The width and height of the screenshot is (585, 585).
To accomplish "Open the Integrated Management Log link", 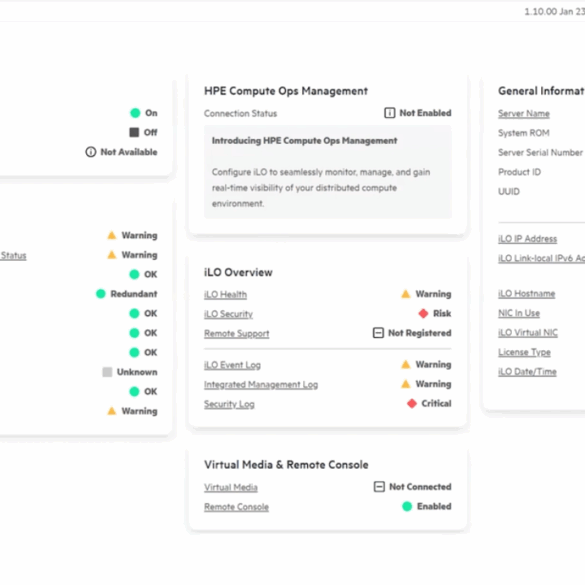I will tap(261, 384).
